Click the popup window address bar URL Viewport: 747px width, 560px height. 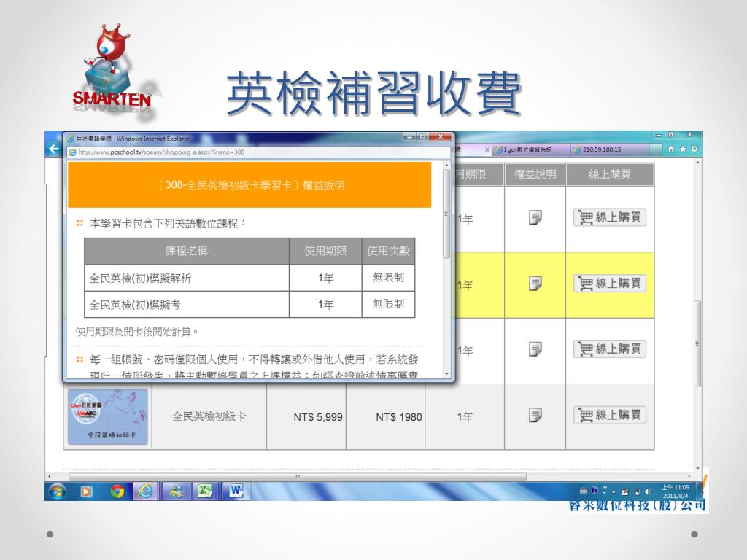click(x=162, y=152)
